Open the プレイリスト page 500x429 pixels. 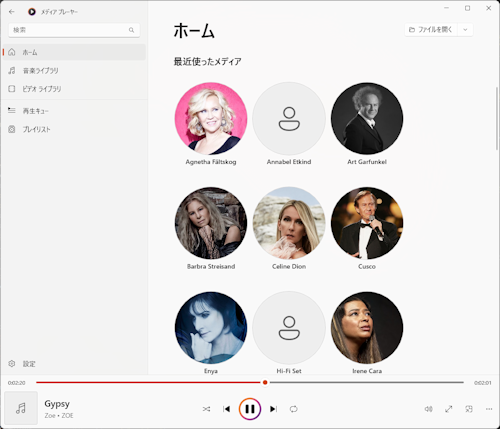[x=74, y=129]
